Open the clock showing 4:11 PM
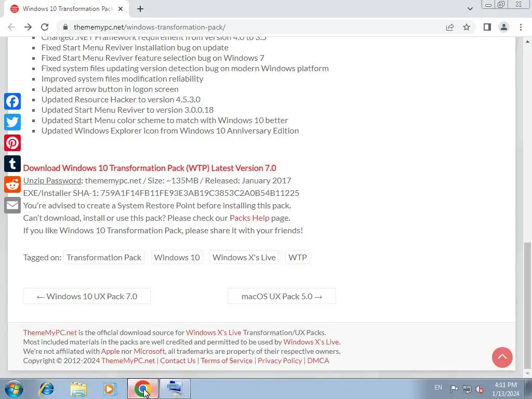Screen dimensions: 532x399 click(x=506, y=389)
